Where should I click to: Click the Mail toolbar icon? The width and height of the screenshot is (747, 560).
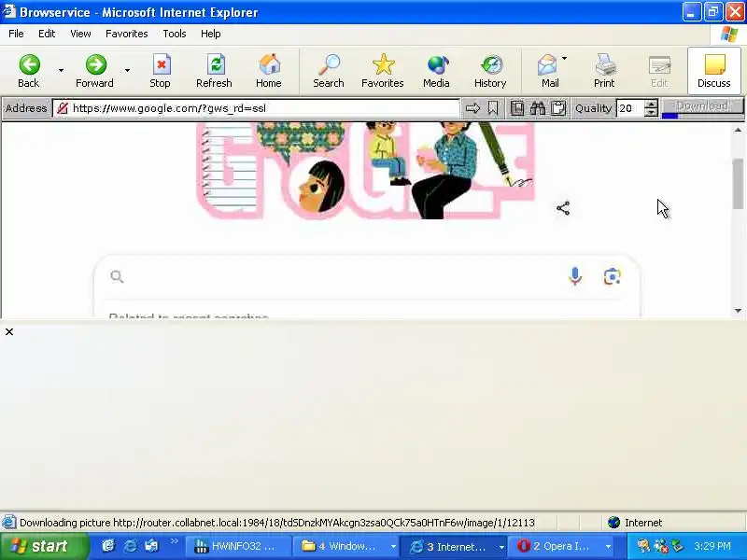548,72
